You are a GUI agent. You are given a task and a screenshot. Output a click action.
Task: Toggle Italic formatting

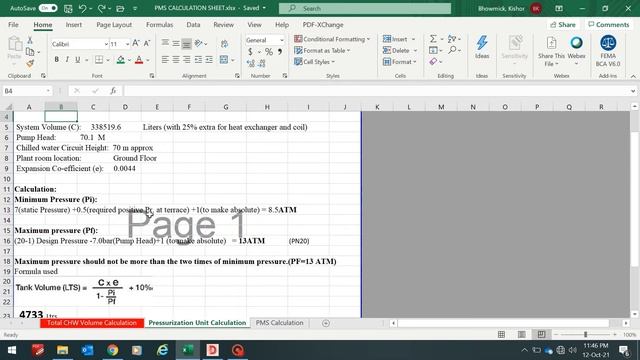(67, 60)
